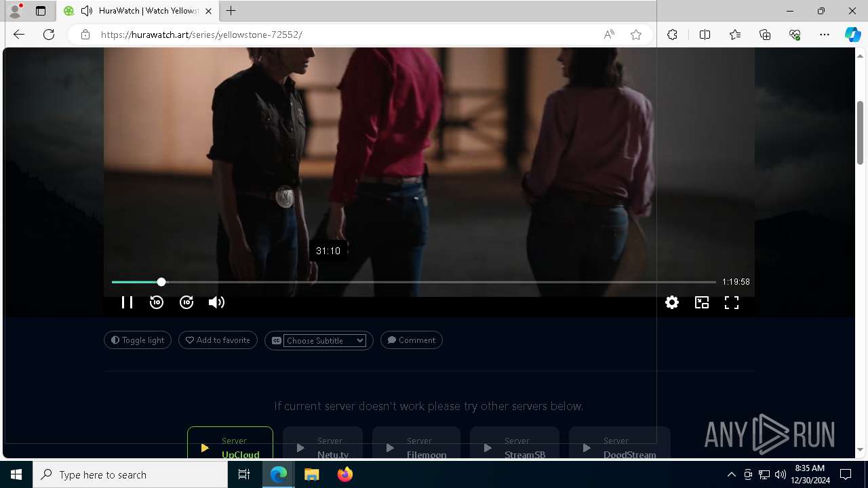Image resolution: width=868 pixels, height=488 pixels.
Task: Open Split screen view
Action: [705, 35]
